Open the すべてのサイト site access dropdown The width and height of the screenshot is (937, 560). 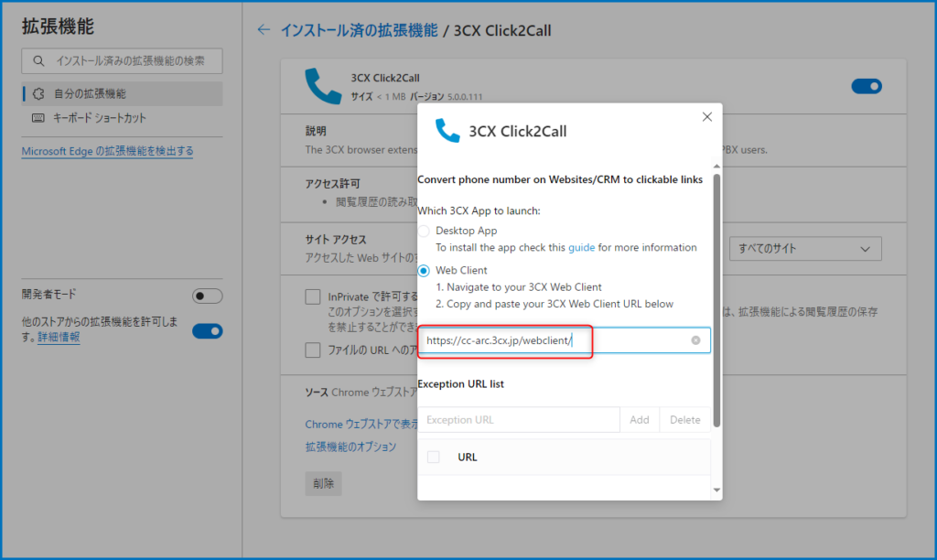tap(805, 249)
